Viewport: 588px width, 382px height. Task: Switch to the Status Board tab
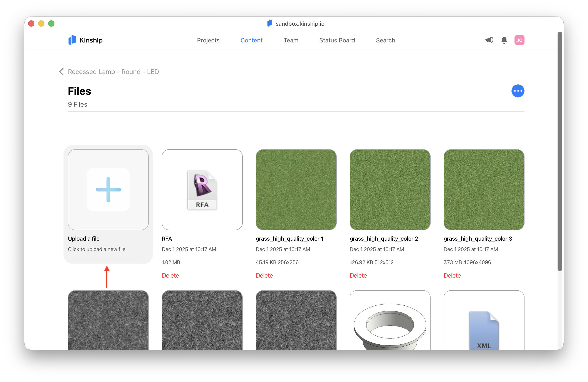coord(337,40)
